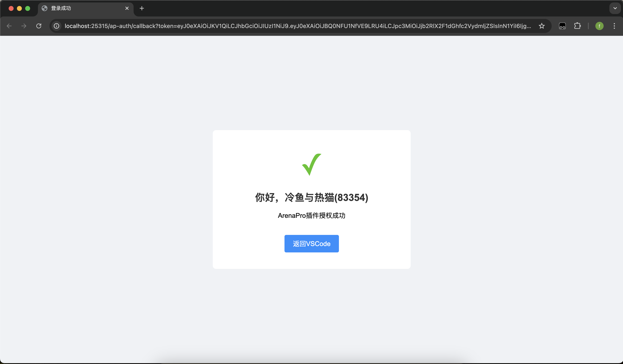Open a new tab with the plus button

(142, 8)
